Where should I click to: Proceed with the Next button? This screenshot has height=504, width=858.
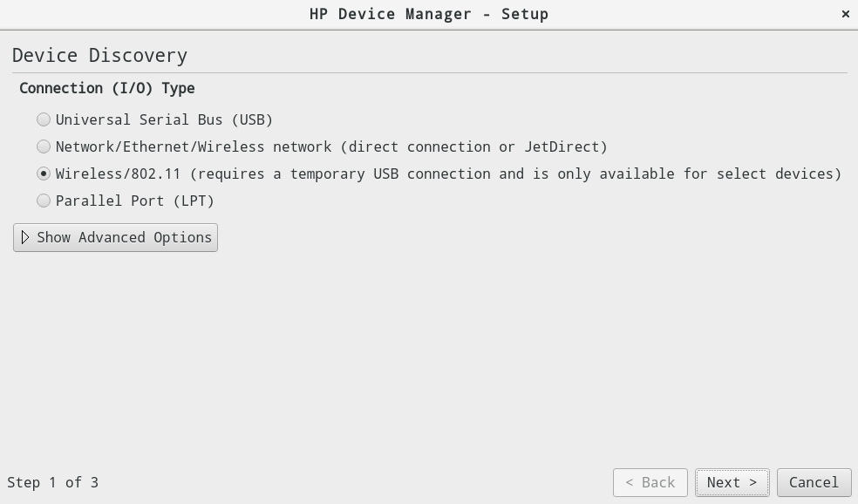[732, 482]
